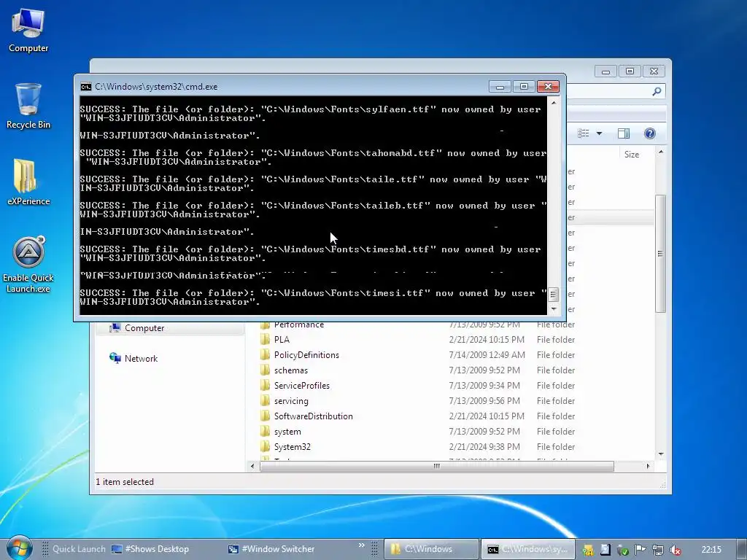The height and width of the screenshot is (560, 747).
Task: Click the SoftwareDistribution folder icon
Action: tap(266, 416)
